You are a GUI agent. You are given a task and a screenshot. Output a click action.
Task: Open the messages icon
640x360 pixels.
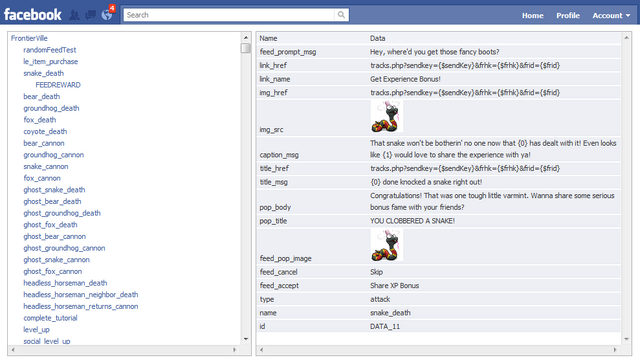[90, 15]
